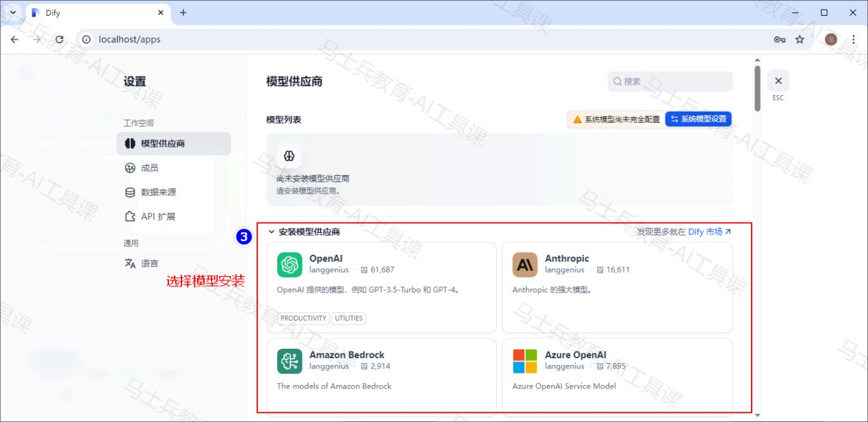This screenshot has width=868, height=422.
Task: Bookmark this page with the star icon
Action: coord(800,40)
